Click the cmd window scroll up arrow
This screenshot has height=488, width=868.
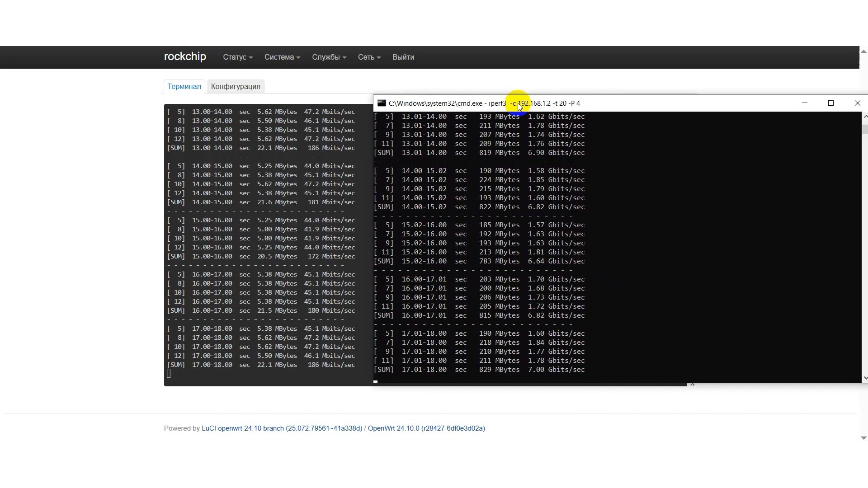(x=865, y=117)
